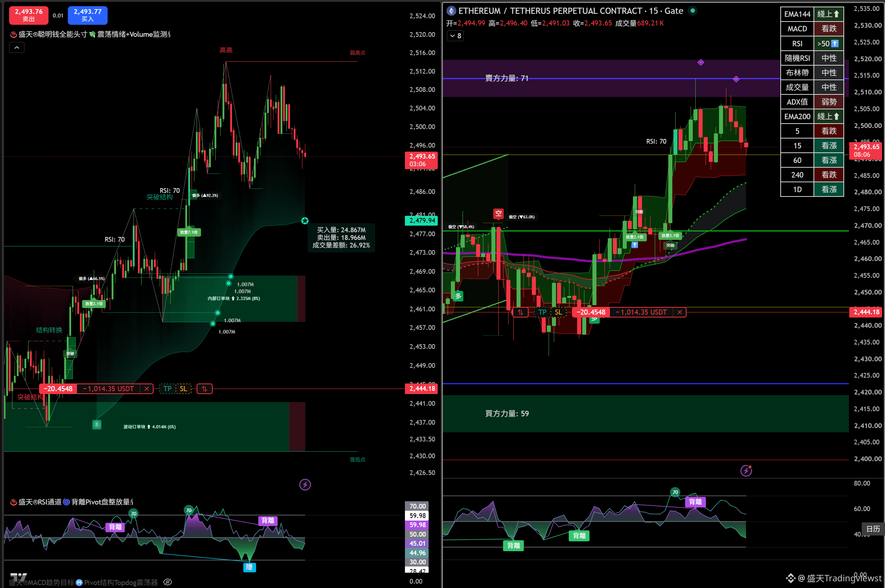
Task: Click the 240 timeframe cell in the table
Action: point(797,175)
